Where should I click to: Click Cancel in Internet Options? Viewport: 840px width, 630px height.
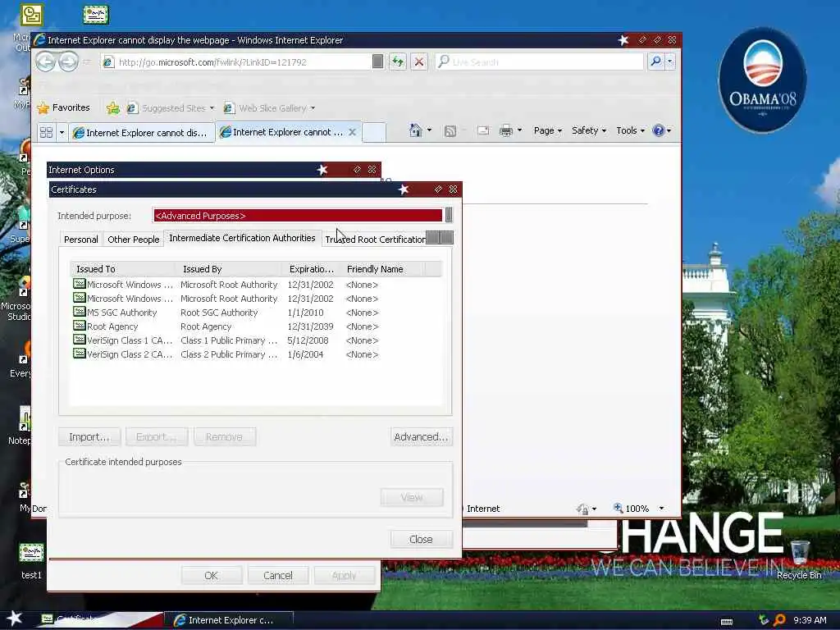click(277, 575)
